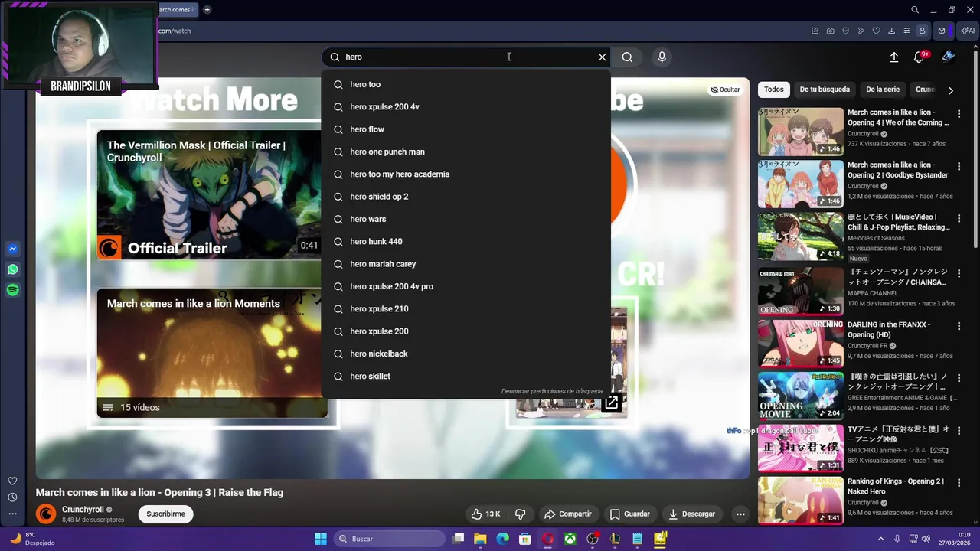Click 'Suscribirme' button
This screenshot has height=551, width=980.
pyautogui.click(x=165, y=514)
